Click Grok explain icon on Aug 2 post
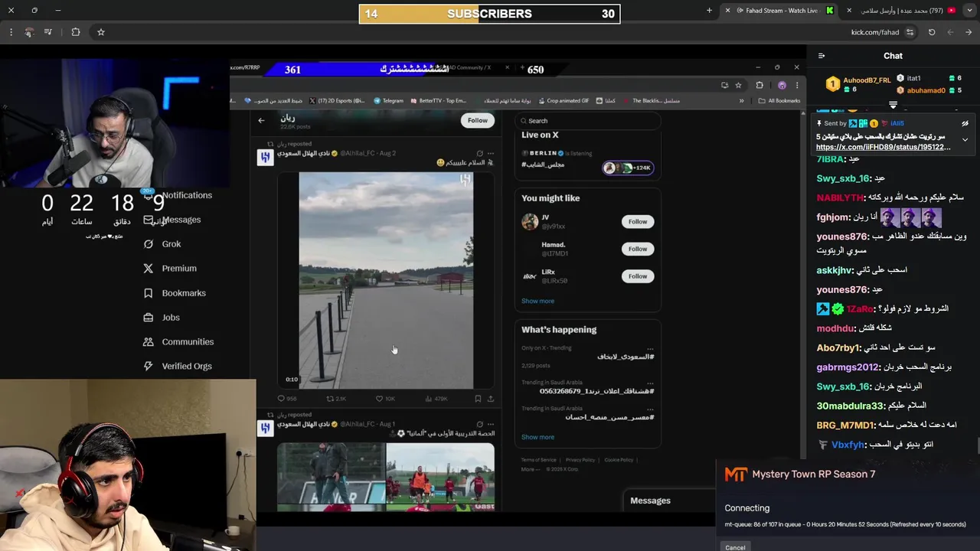 click(x=480, y=153)
